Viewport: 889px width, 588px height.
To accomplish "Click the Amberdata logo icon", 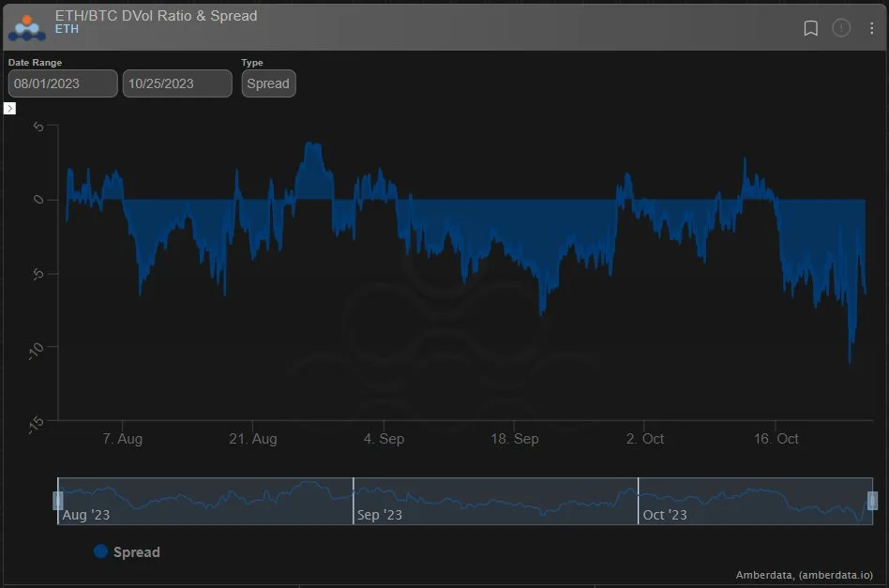I will click(26, 28).
